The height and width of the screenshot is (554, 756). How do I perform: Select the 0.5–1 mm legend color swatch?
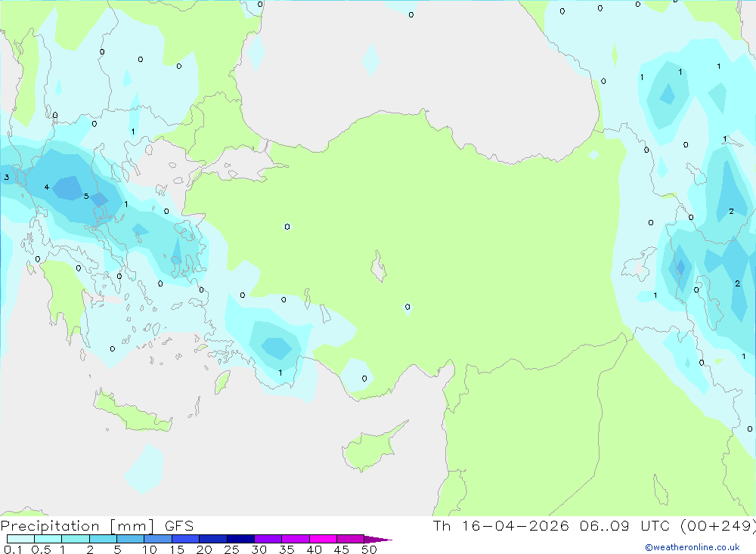48,539
